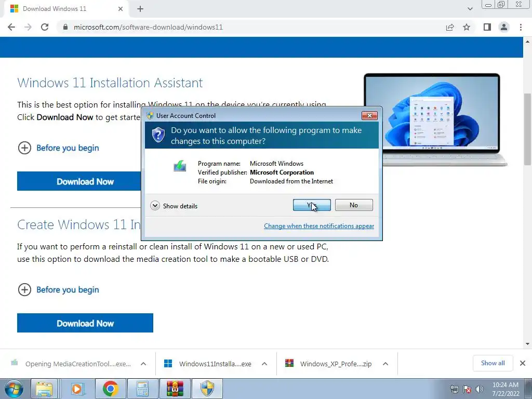Click the Windows 11 Installation Assistant heading

tap(110, 83)
